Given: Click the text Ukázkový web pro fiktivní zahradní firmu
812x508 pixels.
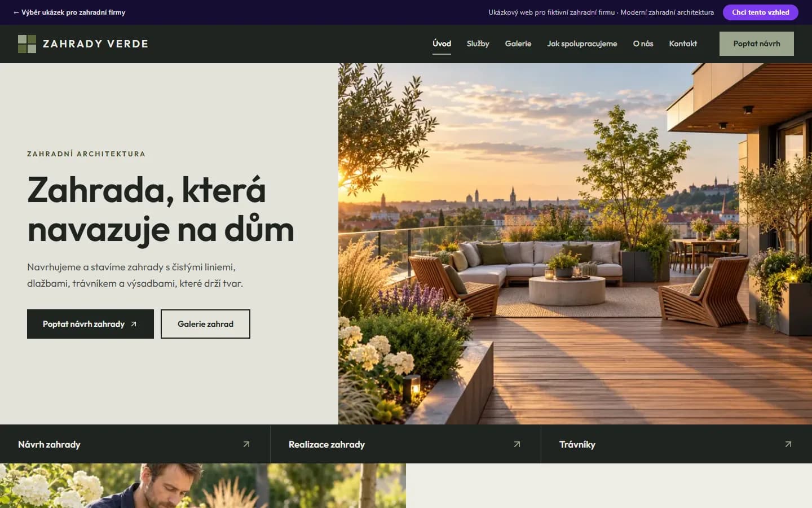Looking at the screenshot, I should (x=551, y=12).
